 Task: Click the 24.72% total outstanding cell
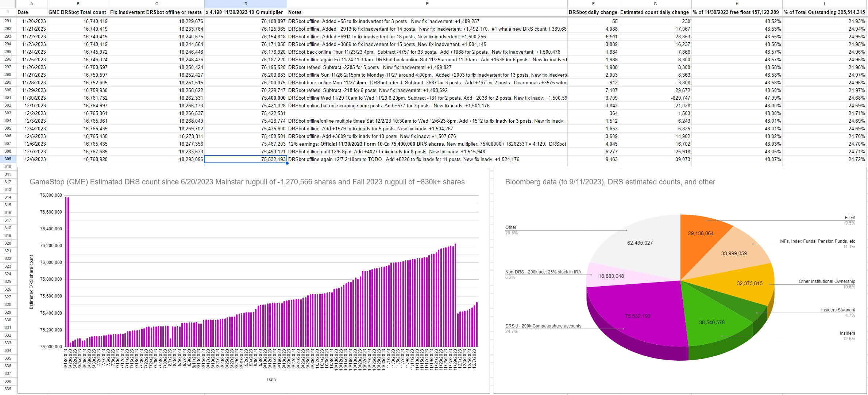[825, 159]
